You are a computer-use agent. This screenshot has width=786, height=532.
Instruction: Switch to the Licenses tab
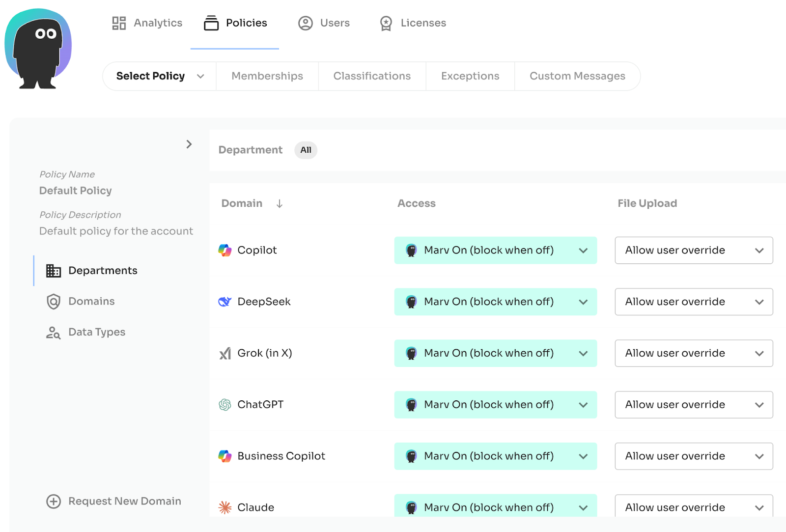click(x=413, y=23)
